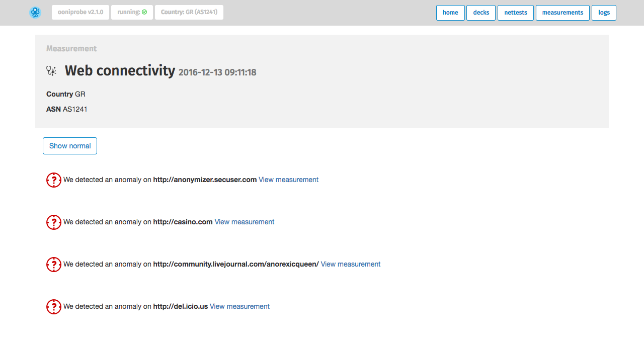The image size is (644, 340).
Task: Go to the home page
Action: click(x=450, y=13)
